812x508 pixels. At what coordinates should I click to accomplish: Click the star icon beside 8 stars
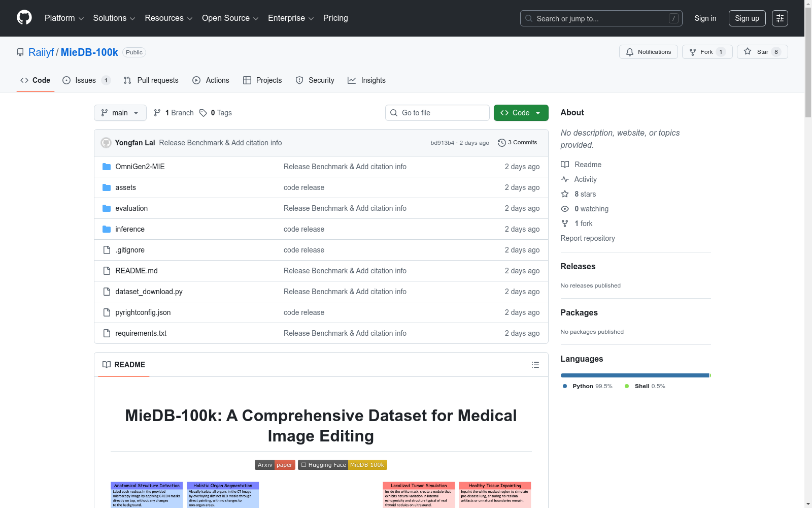pyautogui.click(x=565, y=194)
